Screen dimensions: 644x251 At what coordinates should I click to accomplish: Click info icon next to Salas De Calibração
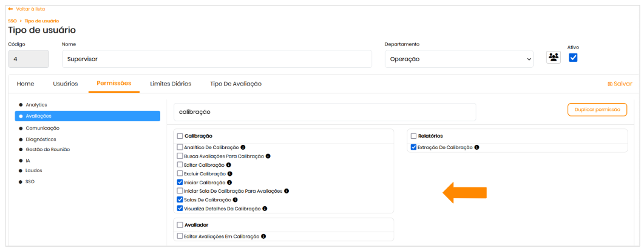235,199
